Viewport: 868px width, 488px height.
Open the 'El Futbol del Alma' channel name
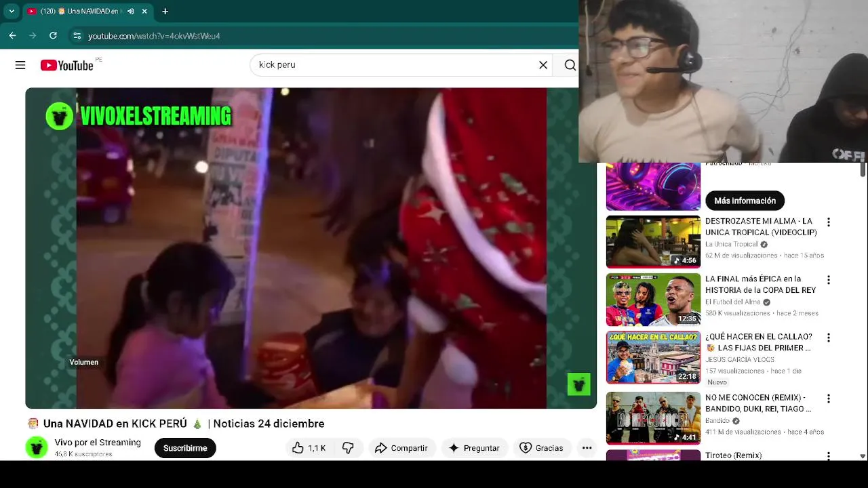pyautogui.click(x=732, y=302)
